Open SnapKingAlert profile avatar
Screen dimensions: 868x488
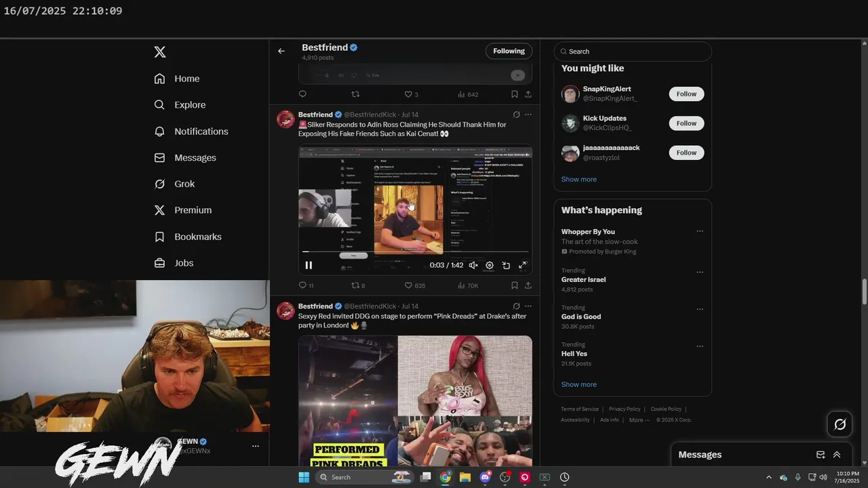pyautogui.click(x=570, y=94)
